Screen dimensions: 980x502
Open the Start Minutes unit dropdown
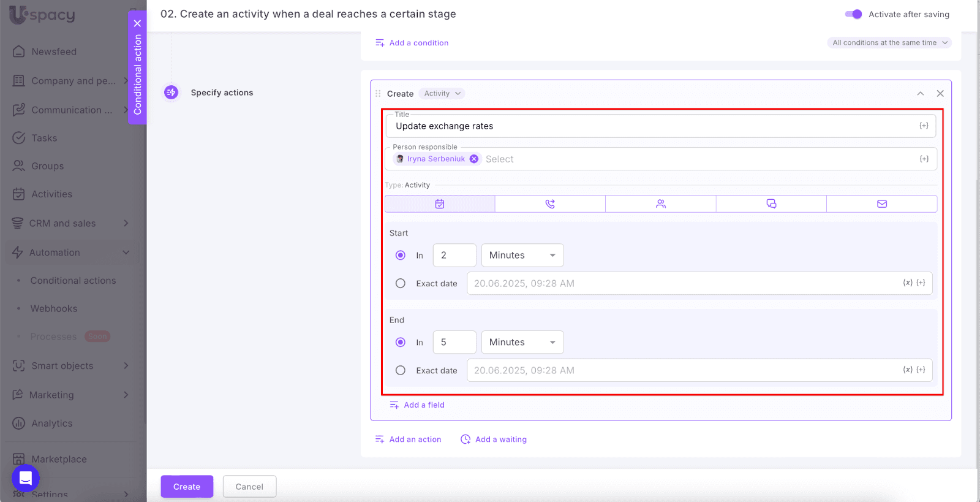point(522,256)
